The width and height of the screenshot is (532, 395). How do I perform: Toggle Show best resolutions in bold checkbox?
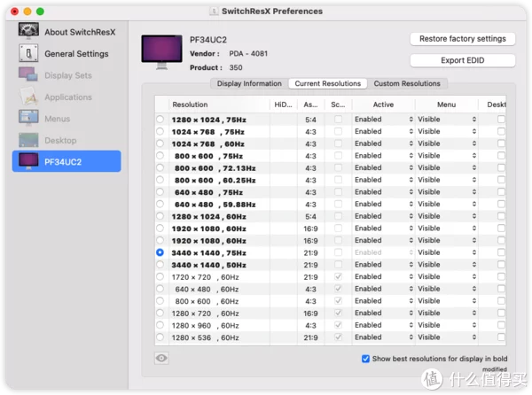click(x=365, y=359)
